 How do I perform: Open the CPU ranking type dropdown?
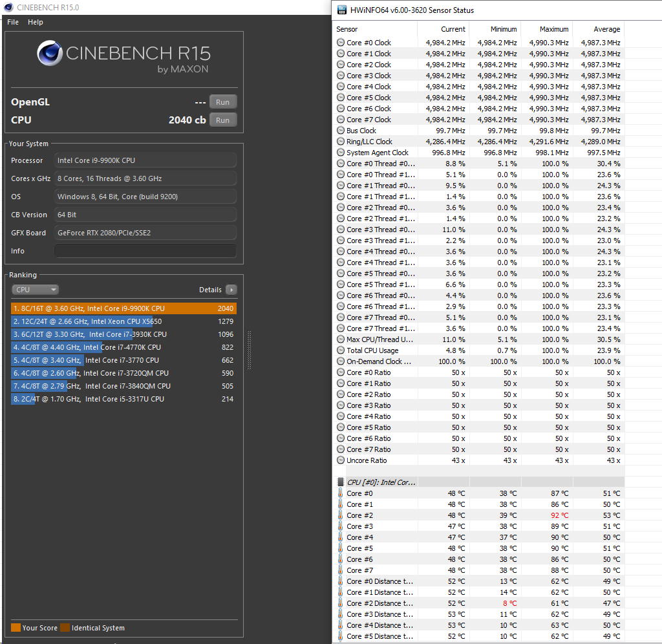(x=36, y=290)
